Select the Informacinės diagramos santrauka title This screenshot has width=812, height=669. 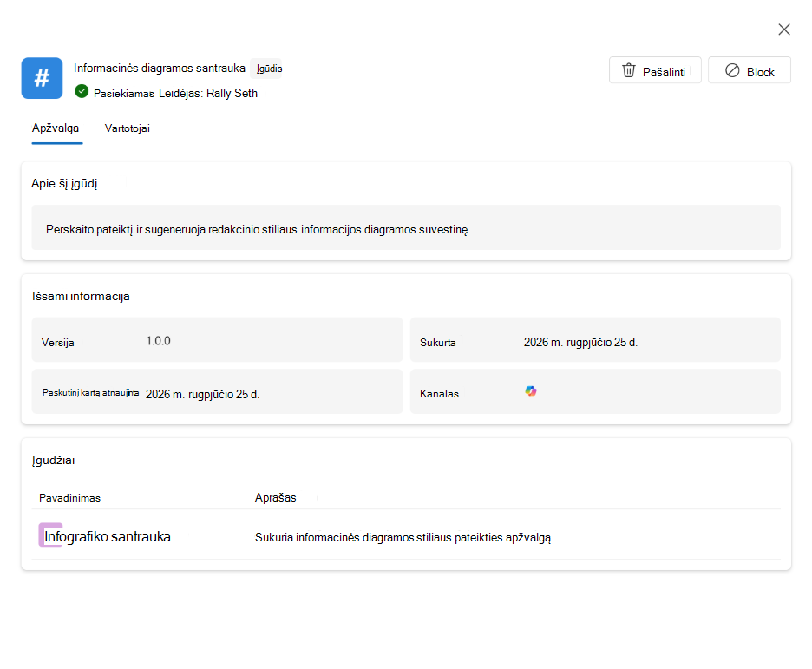pyautogui.click(x=160, y=69)
